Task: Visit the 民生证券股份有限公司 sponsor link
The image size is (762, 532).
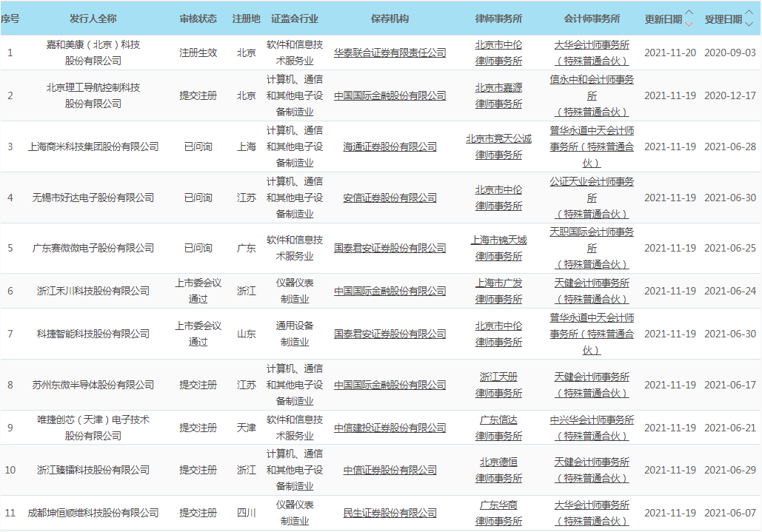Action: coord(390,513)
